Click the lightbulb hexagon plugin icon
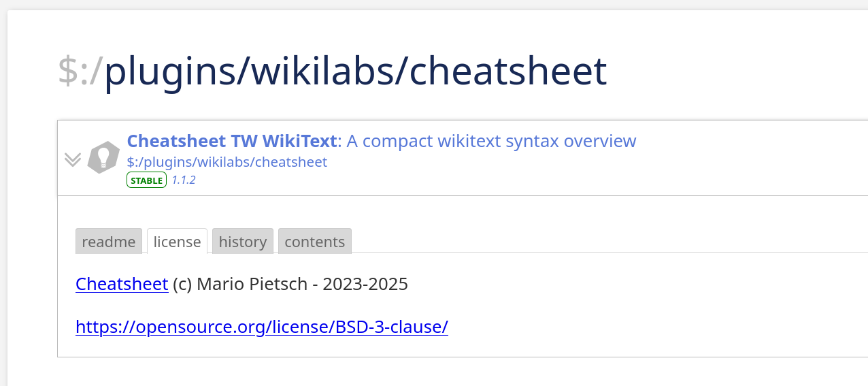 103,157
